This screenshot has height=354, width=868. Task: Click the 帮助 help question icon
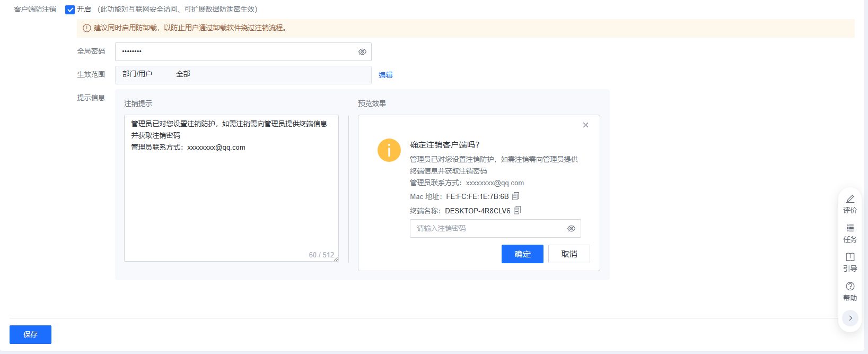(x=850, y=287)
